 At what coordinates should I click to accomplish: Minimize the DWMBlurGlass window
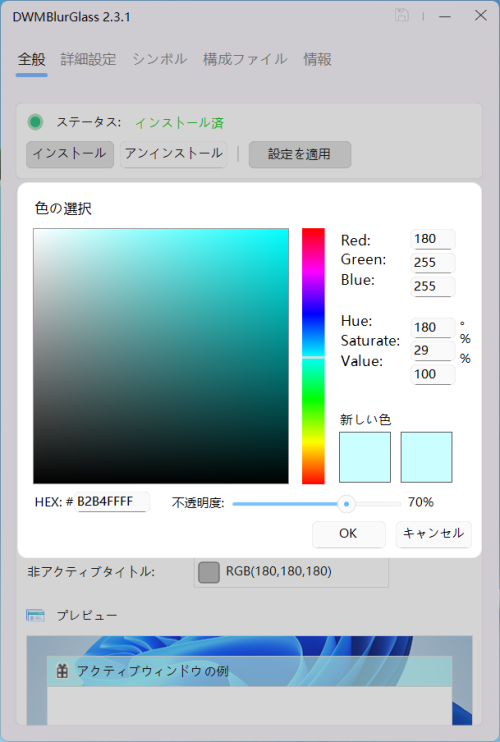click(x=444, y=16)
